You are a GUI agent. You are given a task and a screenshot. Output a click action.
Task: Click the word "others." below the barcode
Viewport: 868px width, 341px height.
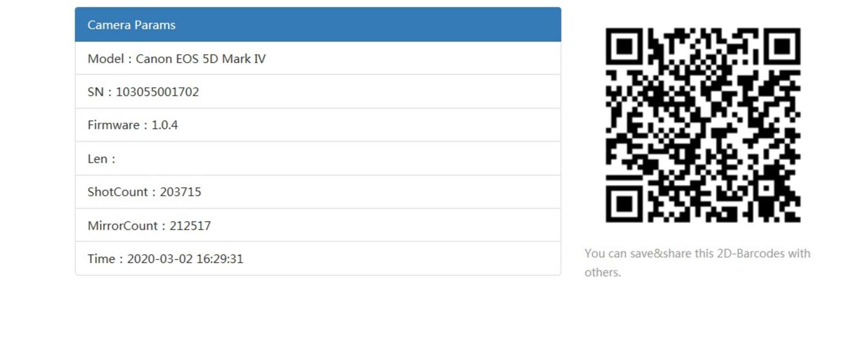pos(603,272)
